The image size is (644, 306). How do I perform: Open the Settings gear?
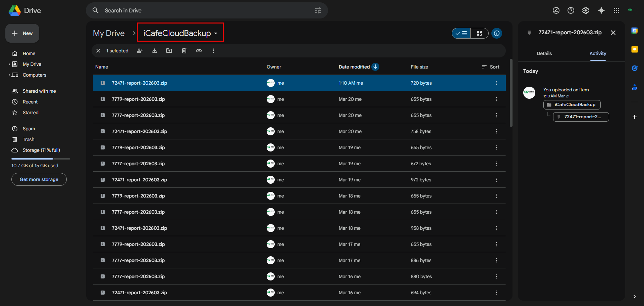[586, 10]
